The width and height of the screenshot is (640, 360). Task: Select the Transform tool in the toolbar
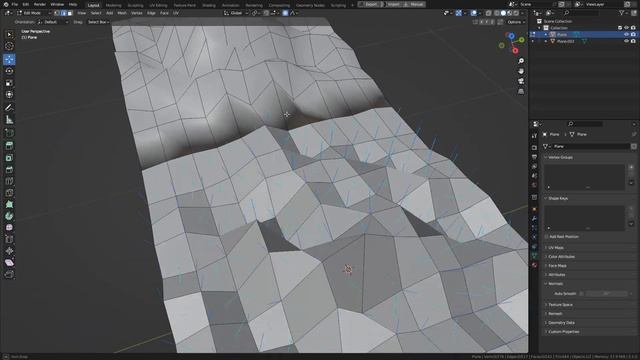pos(9,94)
